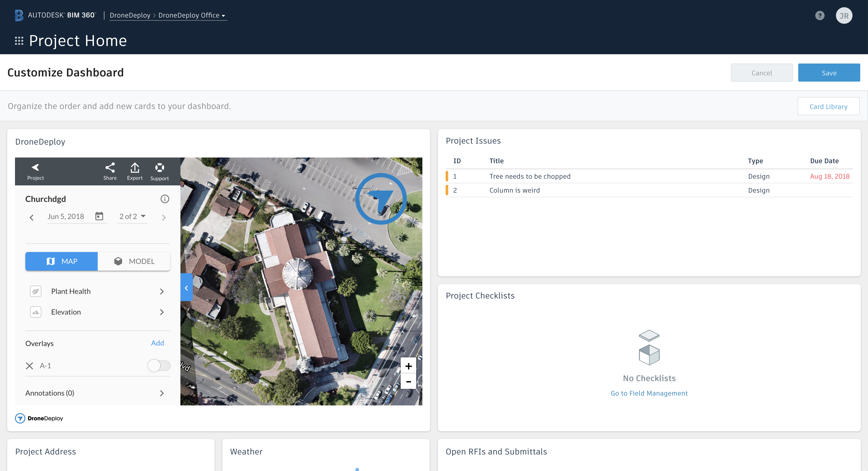The height and width of the screenshot is (471, 868).
Task: Save the dashboard customization
Action: pos(829,73)
